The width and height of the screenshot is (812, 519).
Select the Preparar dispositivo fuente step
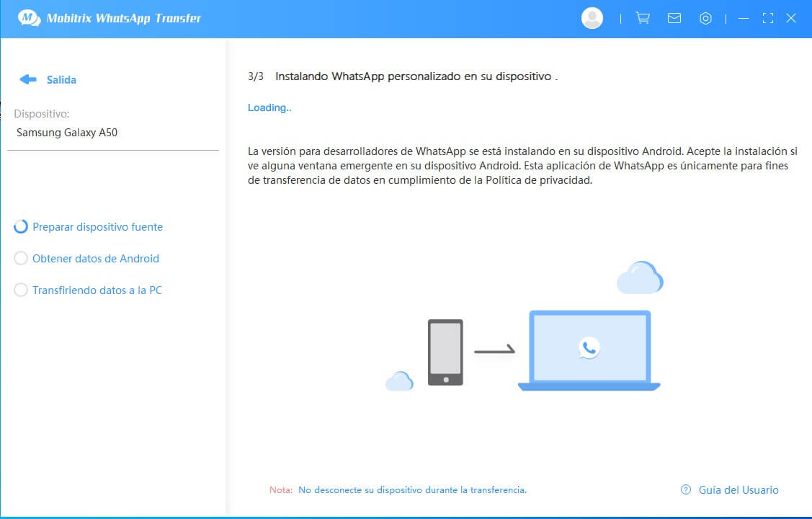point(97,227)
